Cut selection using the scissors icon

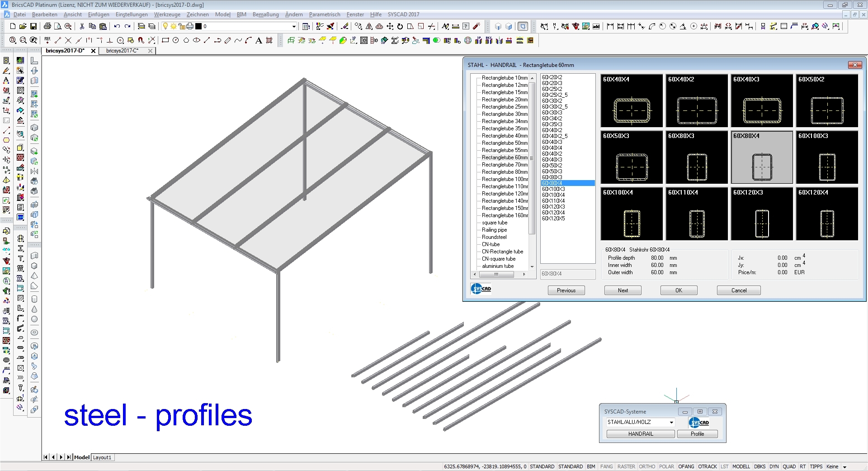[x=82, y=26]
